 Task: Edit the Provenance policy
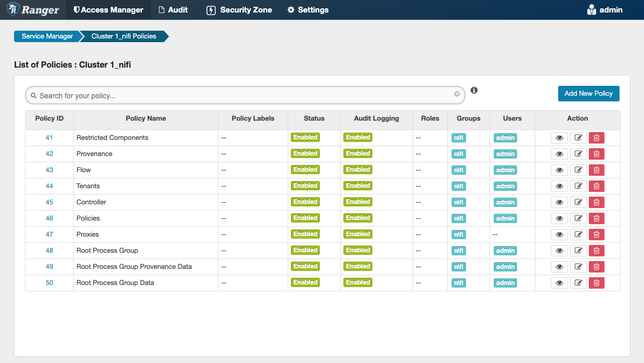pyautogui.click(x=578, y=154)
